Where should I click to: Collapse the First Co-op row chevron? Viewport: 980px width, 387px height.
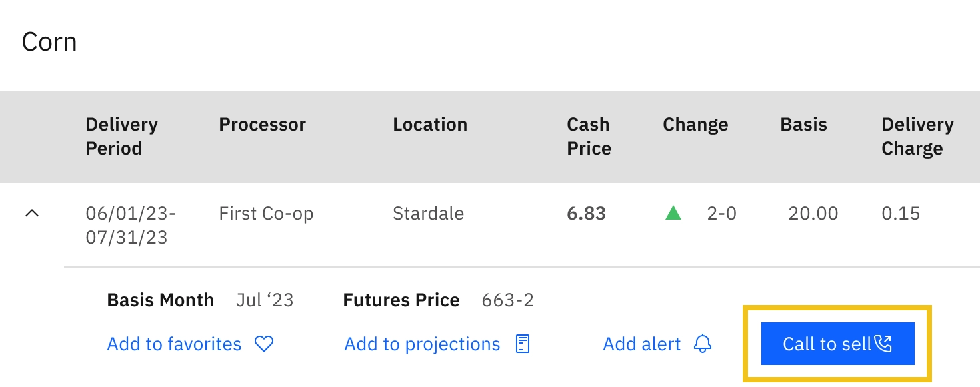point(32,214)
